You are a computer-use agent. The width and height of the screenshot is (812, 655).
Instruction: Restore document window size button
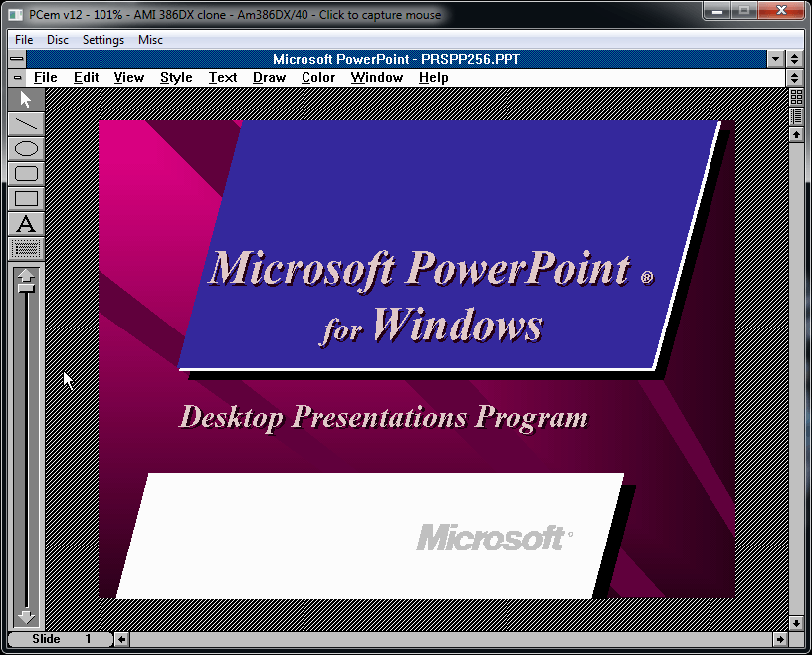[x=794, y=78]
